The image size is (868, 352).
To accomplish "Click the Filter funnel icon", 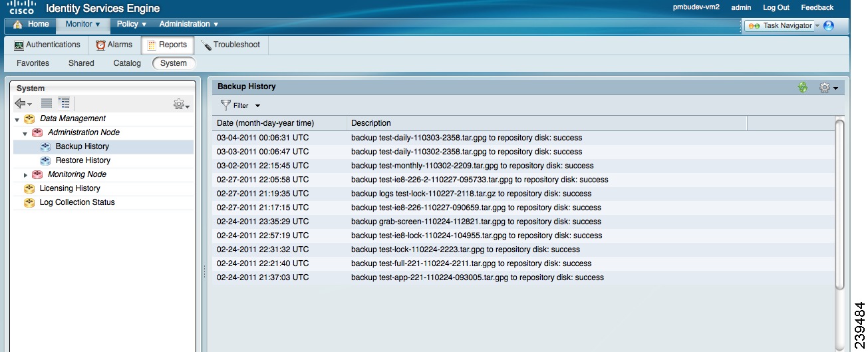I will (x=225, y=105).
